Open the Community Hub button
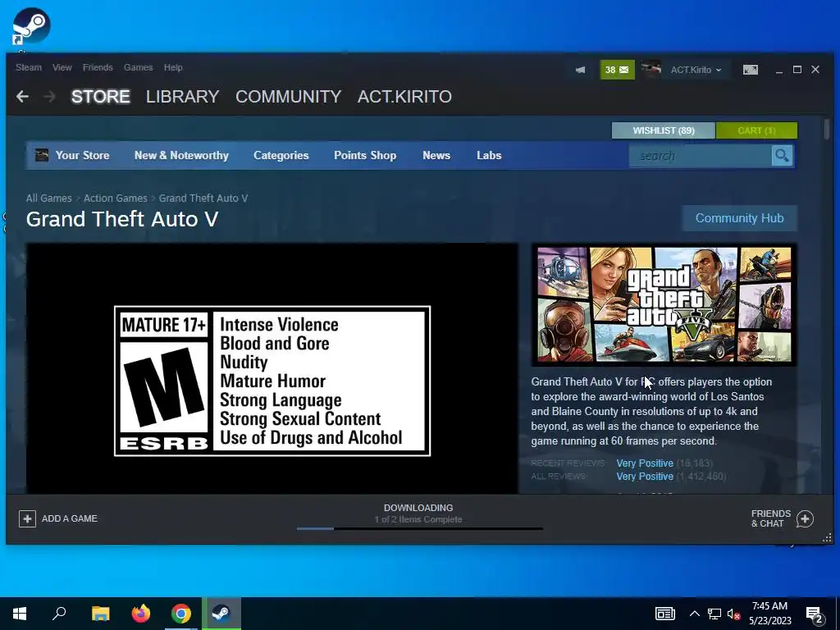Viewport: 840px width, 630px height. 739,218
